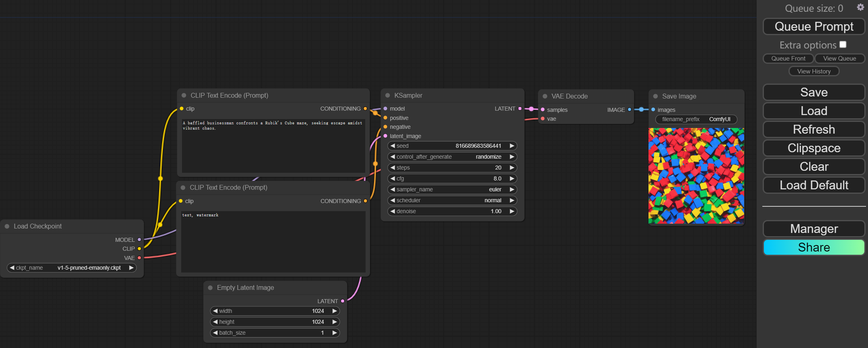Click the Share button
The width and height of the screenshot is (868, 348).
[x=814, y=247]
